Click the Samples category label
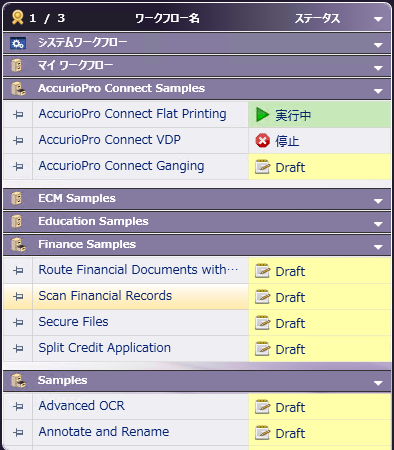394x450 pixels. point(63,380)
